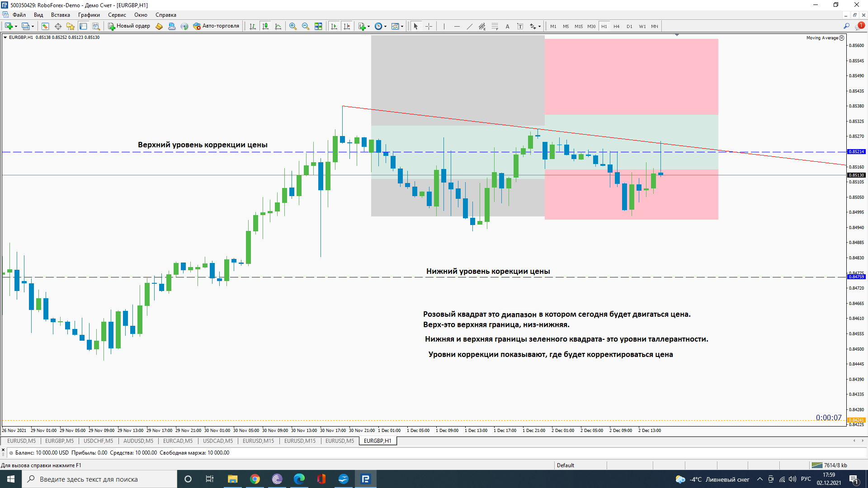
Task: Select the line chart display mode
Action: tap(278, 26)
